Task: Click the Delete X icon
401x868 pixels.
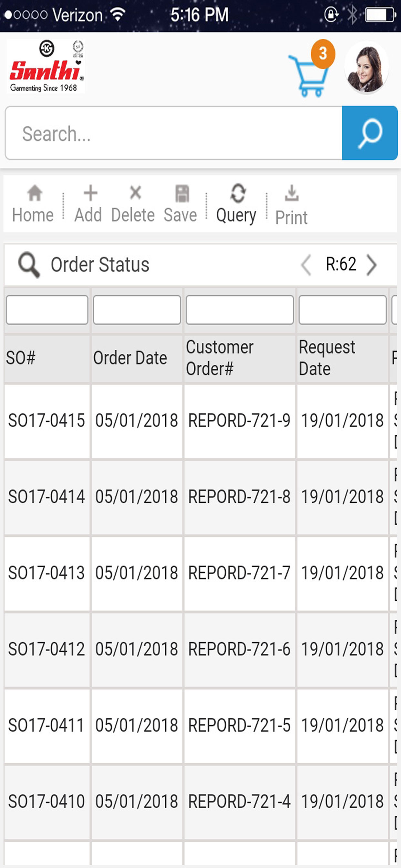Action: click(x=136, y=193)
